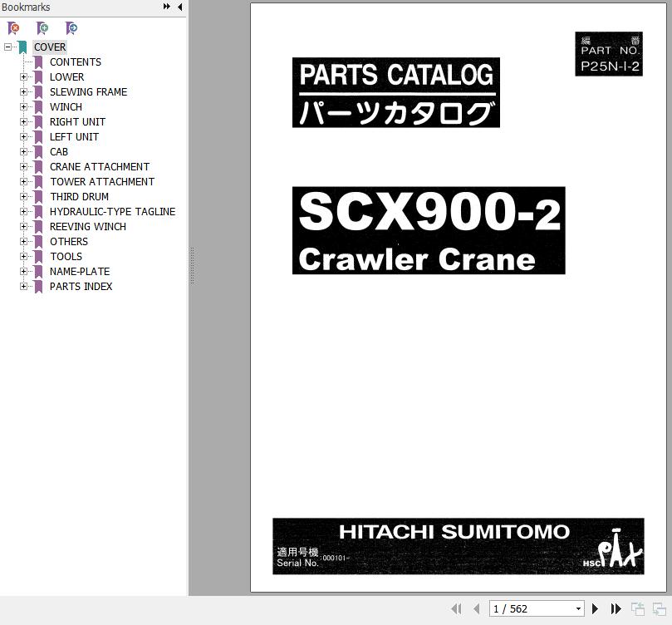
Task: Click the teal bookmark icon beside COVER
Action: pos(22,47)
